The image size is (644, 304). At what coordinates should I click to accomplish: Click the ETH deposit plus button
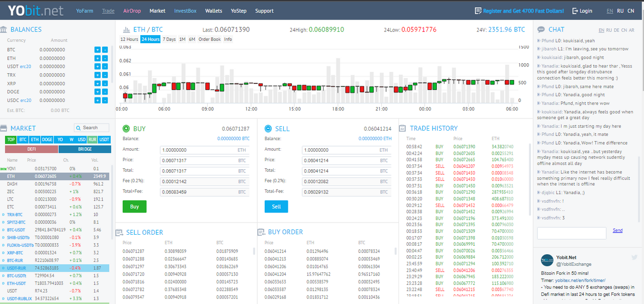[x=97, y=58]
